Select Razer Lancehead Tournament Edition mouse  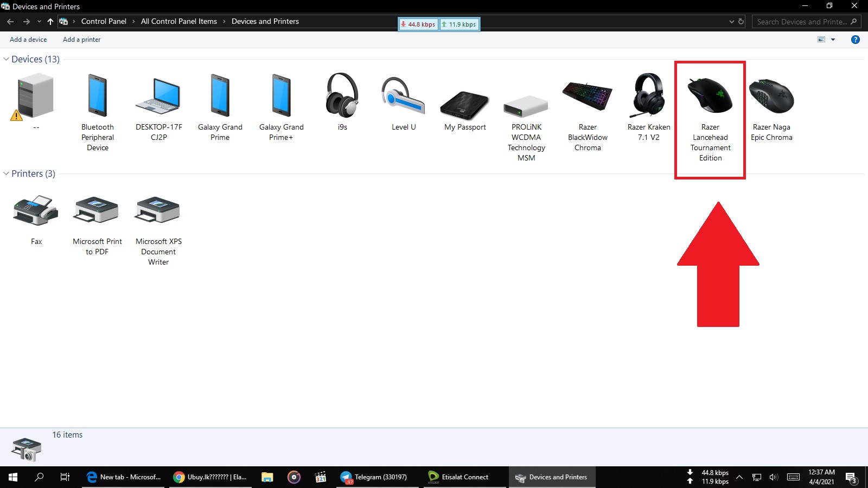pos(710,95)
